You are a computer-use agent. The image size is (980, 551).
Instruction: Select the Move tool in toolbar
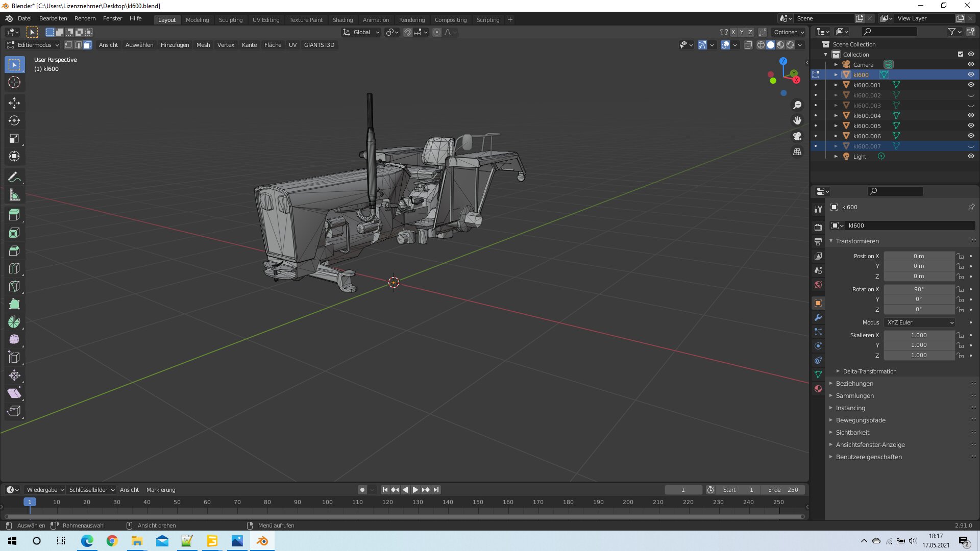tap(14, 103)
